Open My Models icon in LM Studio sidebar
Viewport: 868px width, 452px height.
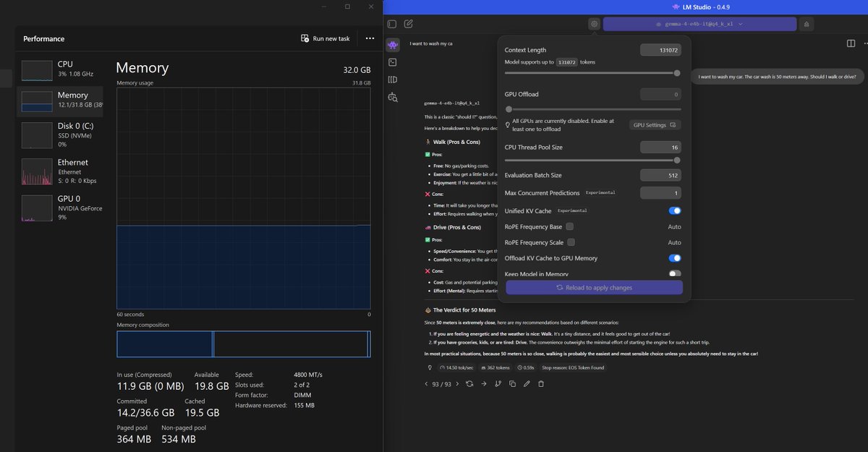[x=393, y=80]
